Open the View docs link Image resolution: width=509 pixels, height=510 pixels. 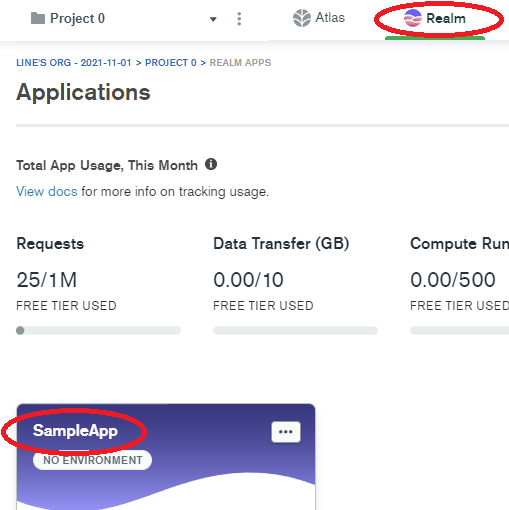[47, 192]
